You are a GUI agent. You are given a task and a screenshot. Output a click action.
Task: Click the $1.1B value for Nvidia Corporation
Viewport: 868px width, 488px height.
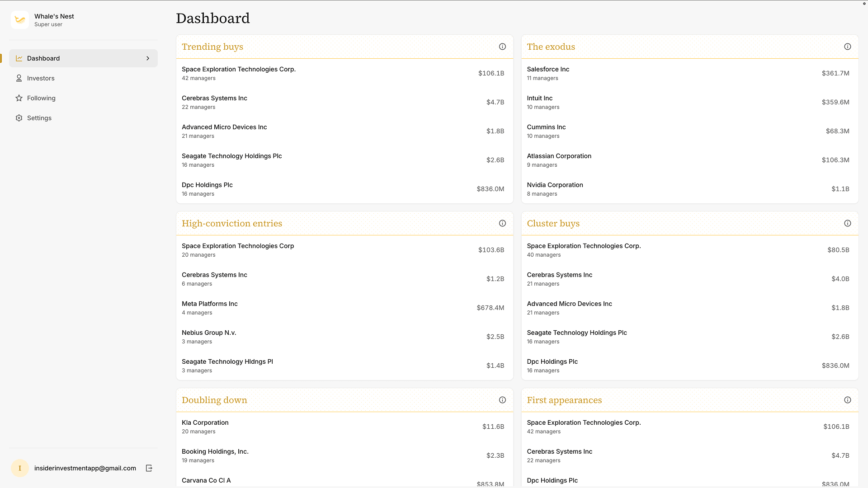coord(840,189)
